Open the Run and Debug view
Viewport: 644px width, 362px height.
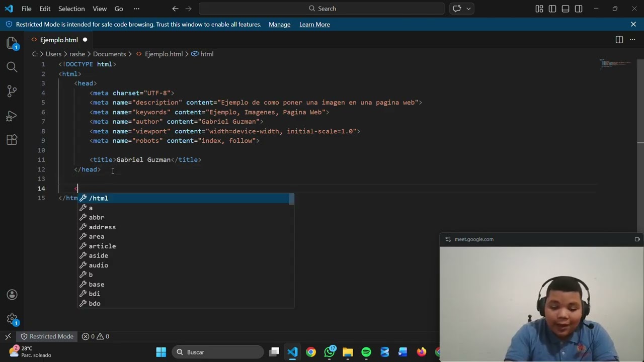12,116
